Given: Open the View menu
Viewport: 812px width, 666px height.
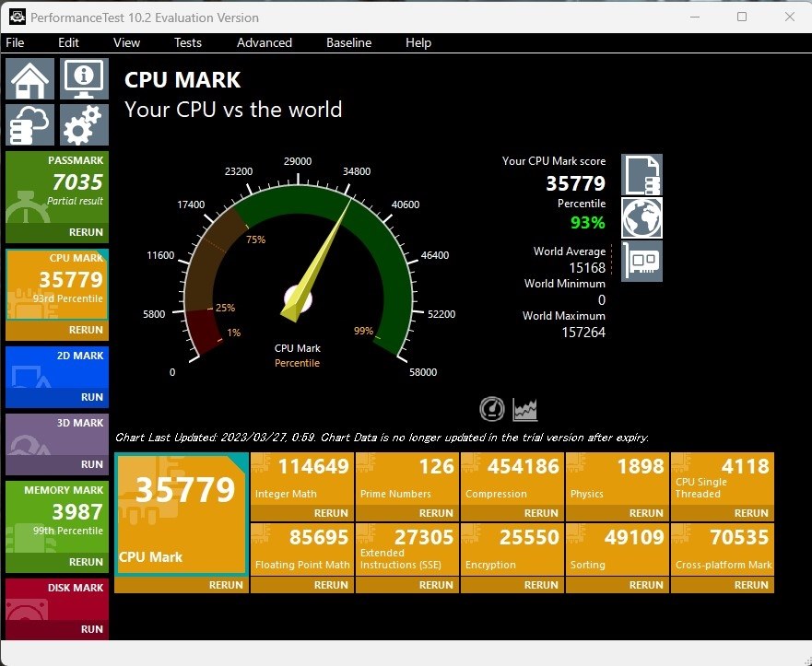Looking at the screenshot, I should coord(126,42).
